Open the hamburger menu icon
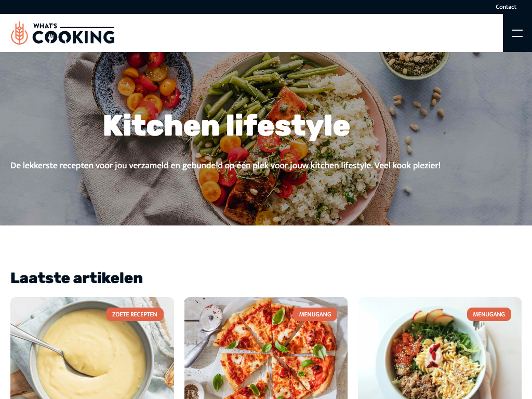Viewport: 532px width, 399px height. coord(517,33)
